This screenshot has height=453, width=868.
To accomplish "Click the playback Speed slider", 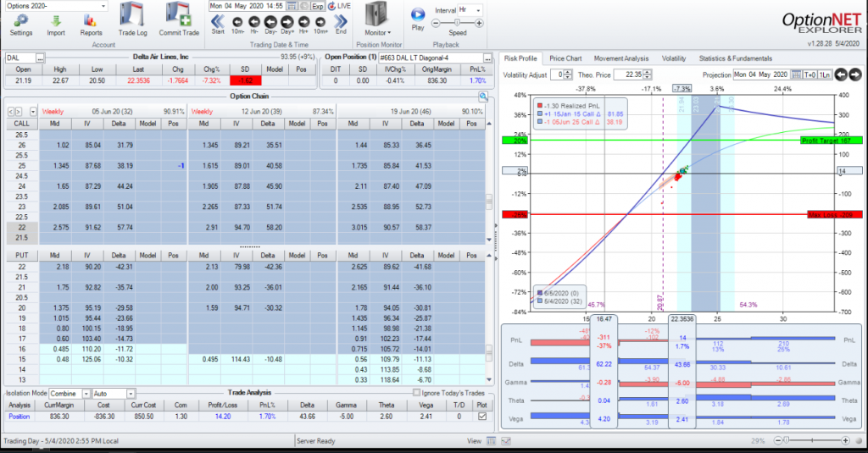I will pyautogui.click(x=458, y=21).
